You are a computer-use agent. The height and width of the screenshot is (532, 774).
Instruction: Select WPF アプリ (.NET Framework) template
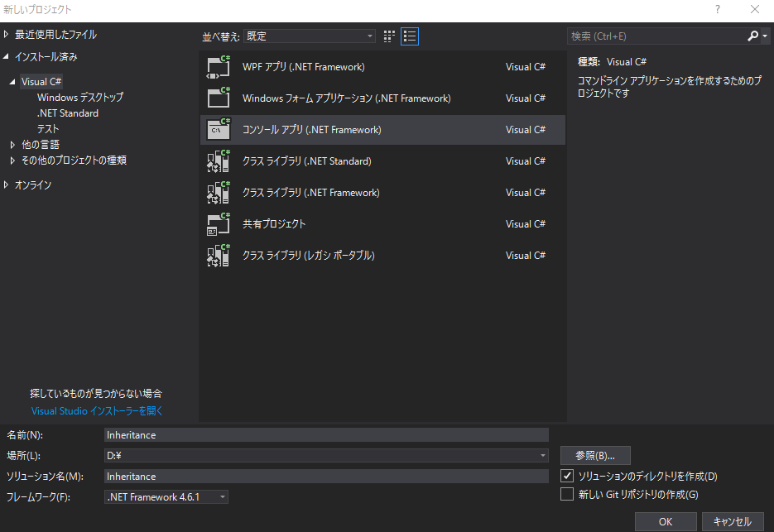(x=304, y=67)
